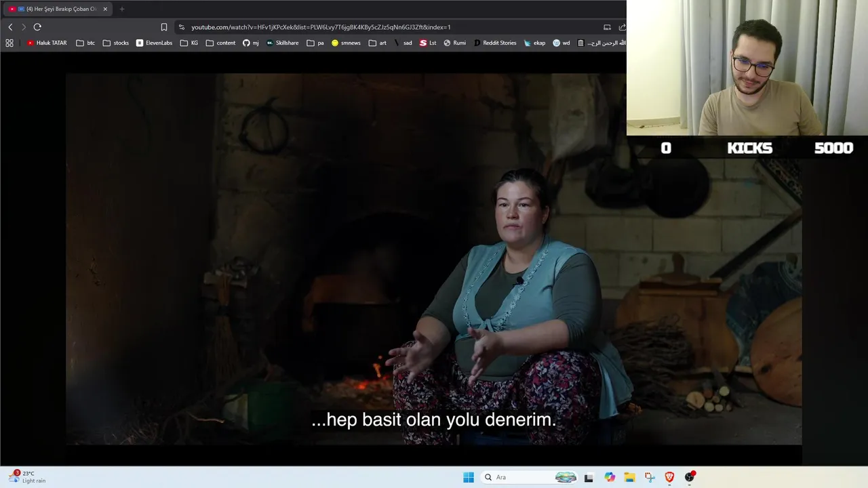Image resolution: width=868 pixels, height=488 pixels.
Task: Open the Windows Start menu
Action: click(x=469, y=477)
